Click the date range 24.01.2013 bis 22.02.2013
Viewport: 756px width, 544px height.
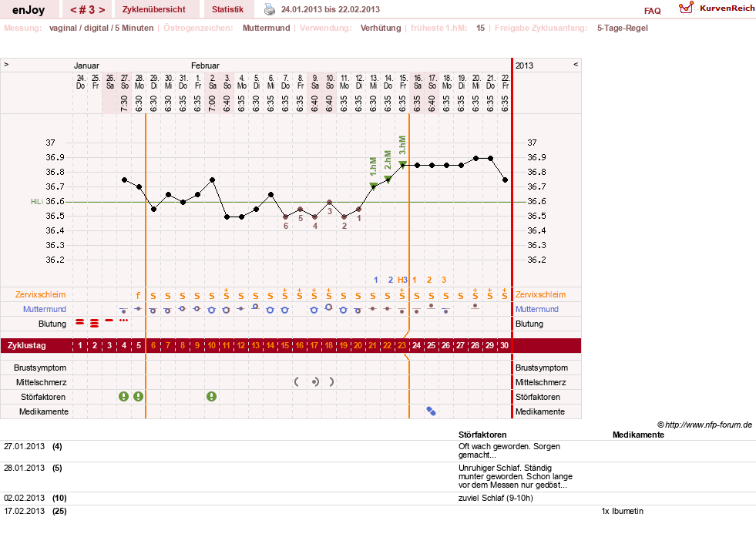pos(331,9)
